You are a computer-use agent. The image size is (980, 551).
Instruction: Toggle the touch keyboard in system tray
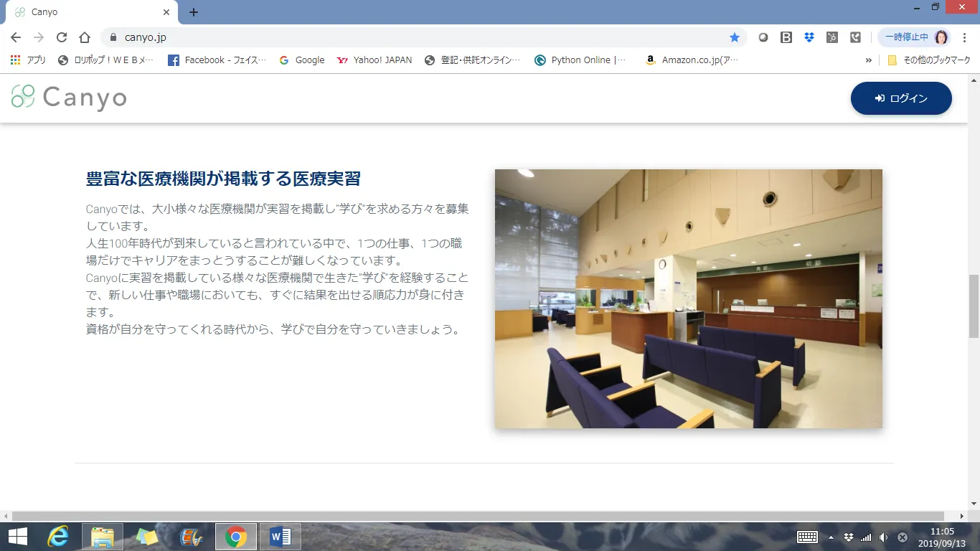[x=807, y=537]
